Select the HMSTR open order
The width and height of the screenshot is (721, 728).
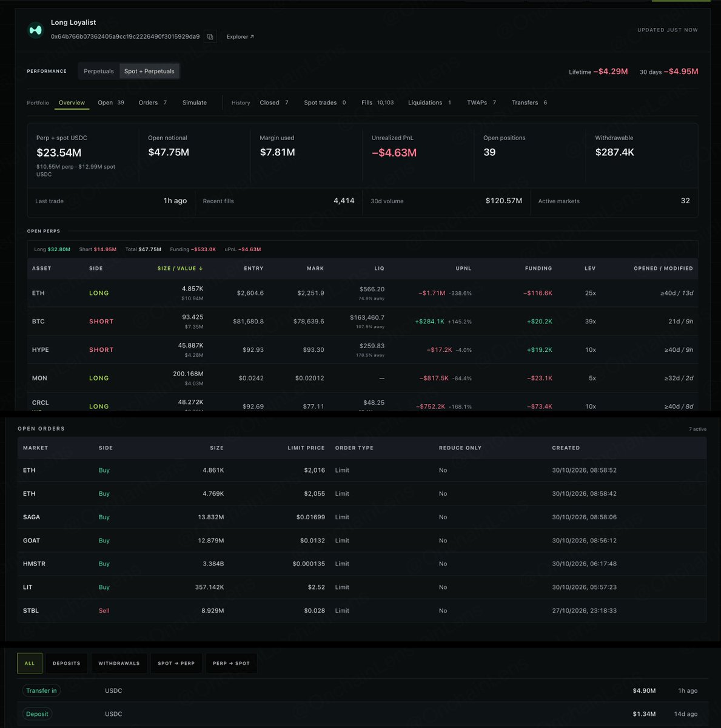point(362,564)
